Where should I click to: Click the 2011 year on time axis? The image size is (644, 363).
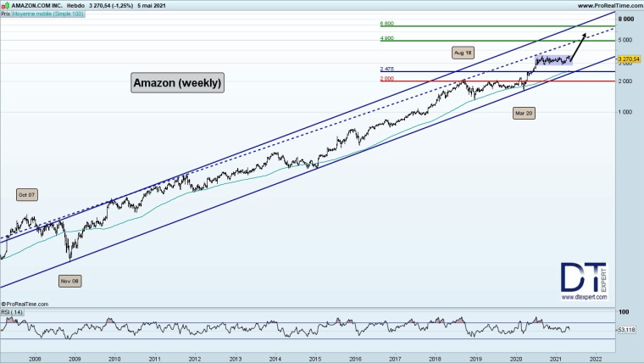click(x=155, y=359)
